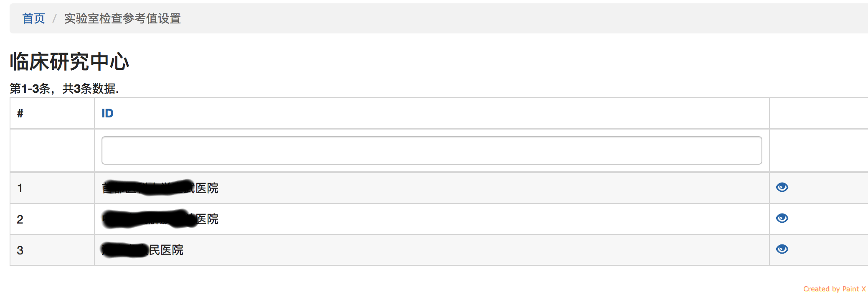Select row number 2 cell
The height and width of the screenshot is (295, 868).
(20, 219)
